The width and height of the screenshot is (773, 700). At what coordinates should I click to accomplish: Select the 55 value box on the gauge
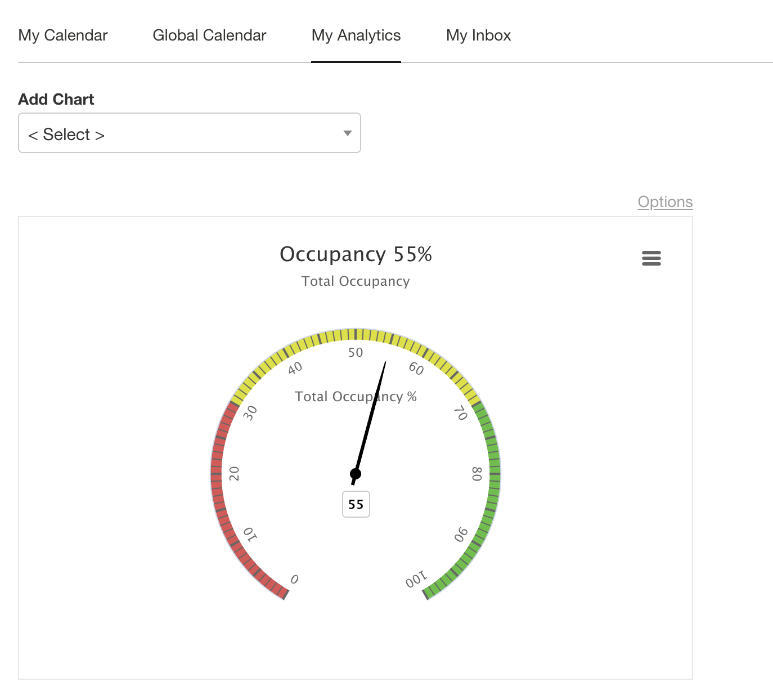click(356, 505)
